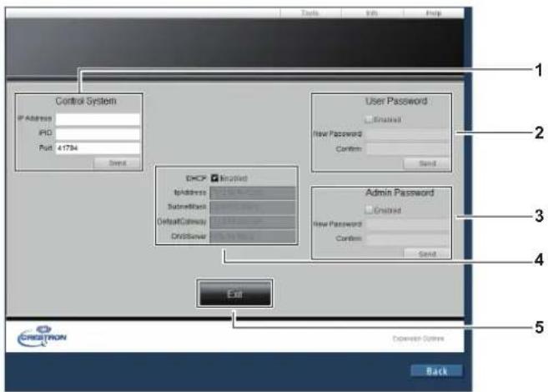Click the User Password heading text
The width and height of the screenshot is (548, 392).
point(396,101)
